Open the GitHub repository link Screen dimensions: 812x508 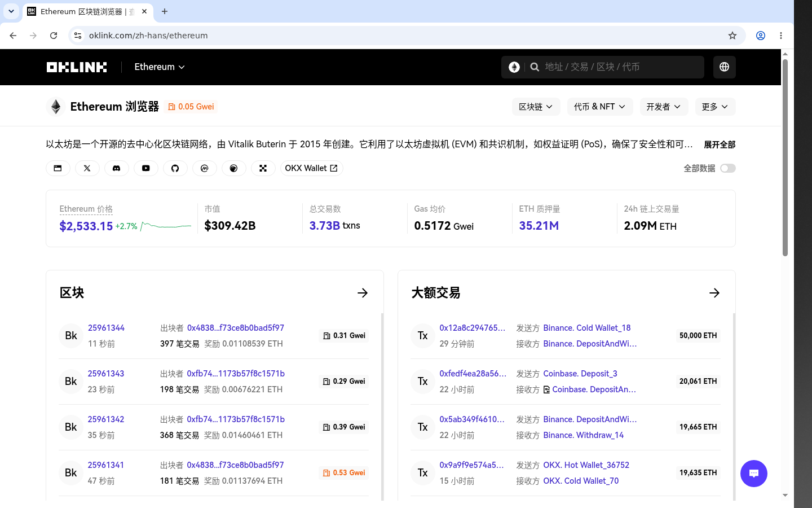[175, 168]
